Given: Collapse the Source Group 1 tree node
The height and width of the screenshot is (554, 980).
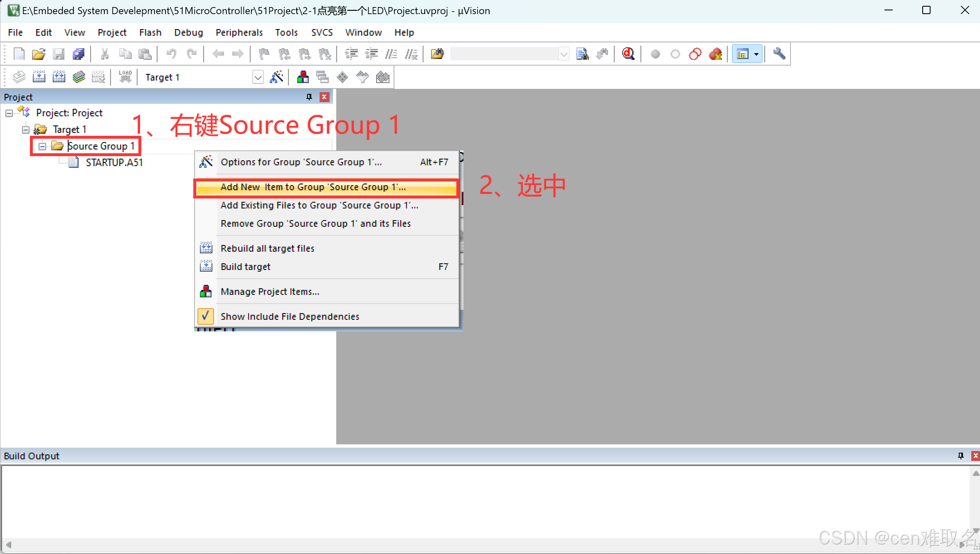Looking at the screenshot, I should click(x=42, y=146).
